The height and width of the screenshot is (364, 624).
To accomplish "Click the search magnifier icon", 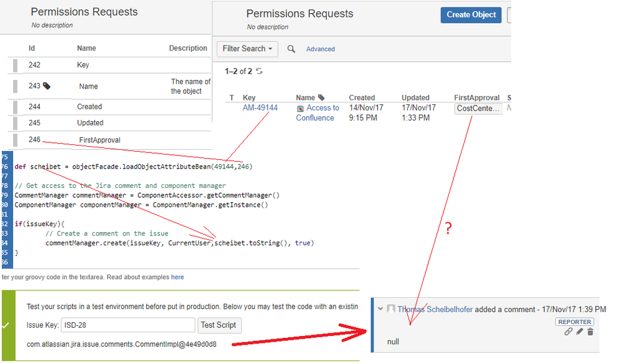I will pos(291,49).
